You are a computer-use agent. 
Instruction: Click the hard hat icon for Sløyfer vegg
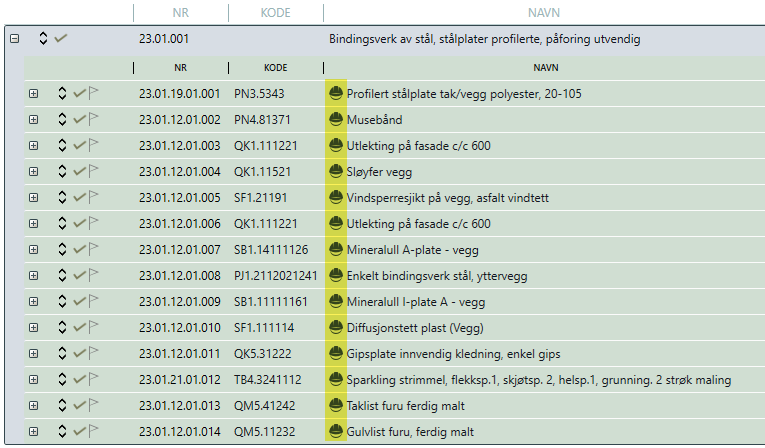(336, 172)
